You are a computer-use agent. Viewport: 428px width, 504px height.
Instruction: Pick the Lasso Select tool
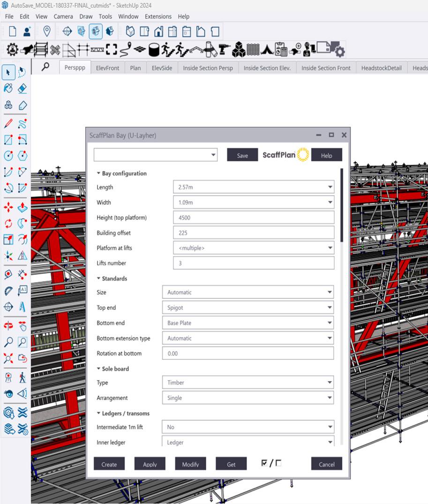point(22,72)
